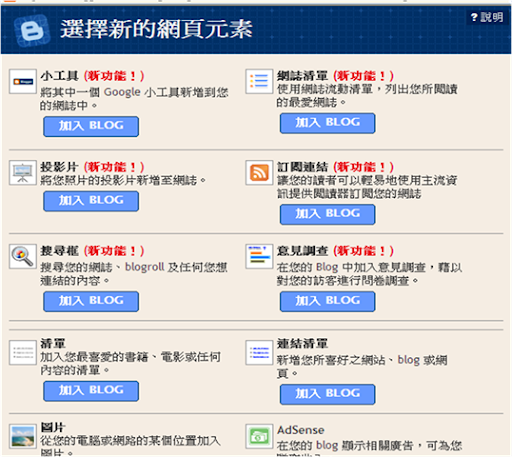This screenshot has width=512, height=457.
Task: Click the 訂閱連結 RSS feed icon
Action: coord(259,173)
